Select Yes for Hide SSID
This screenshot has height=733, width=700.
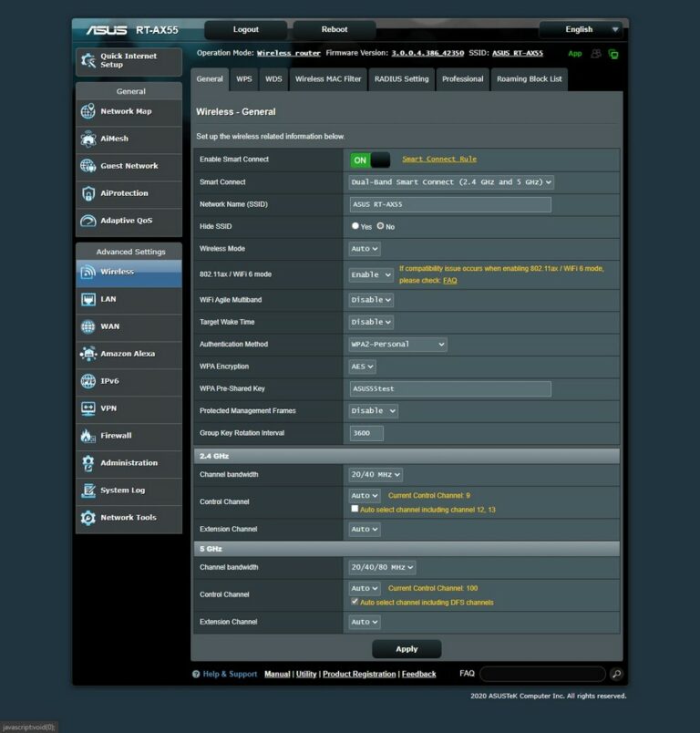355,226
